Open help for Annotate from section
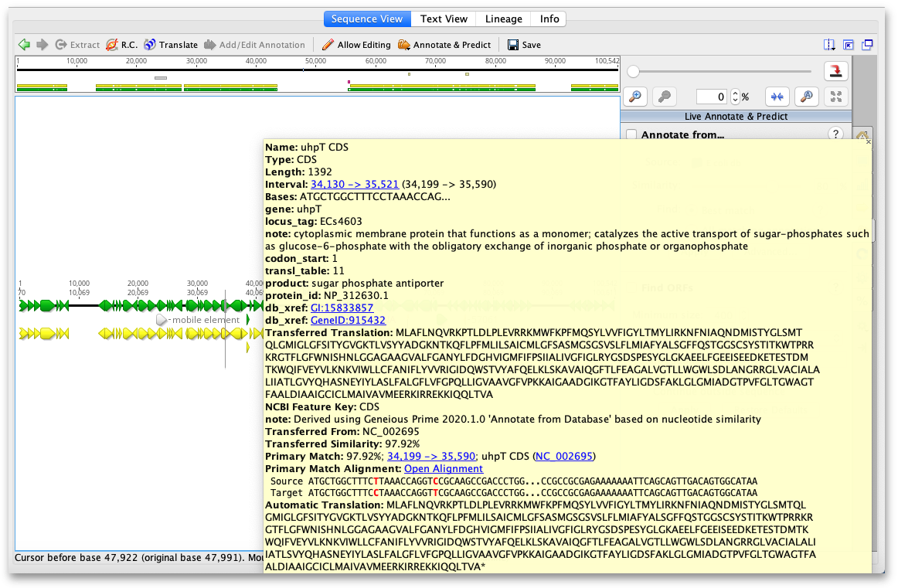898x588 pixels. (835, 134)
